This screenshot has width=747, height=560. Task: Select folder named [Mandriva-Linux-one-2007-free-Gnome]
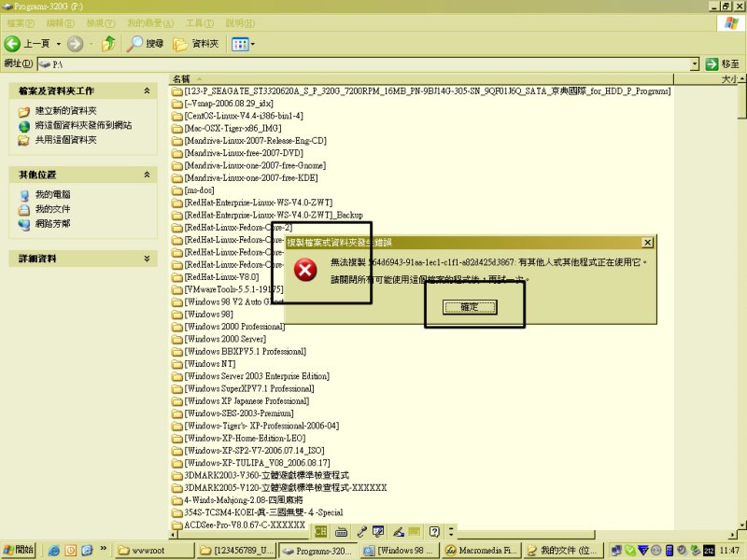pyautogui.click(x=255, y=165)
